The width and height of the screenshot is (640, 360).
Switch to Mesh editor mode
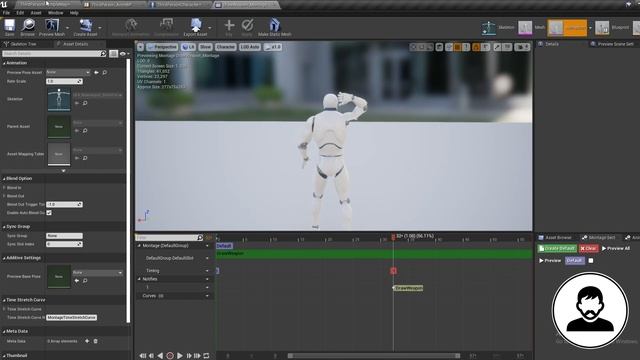(531, 28)
